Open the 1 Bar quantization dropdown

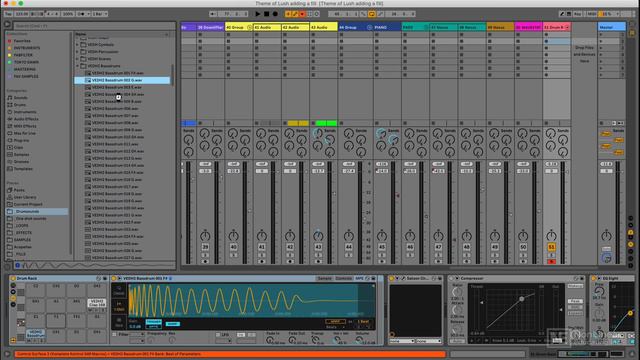click(x=100, y=14)
